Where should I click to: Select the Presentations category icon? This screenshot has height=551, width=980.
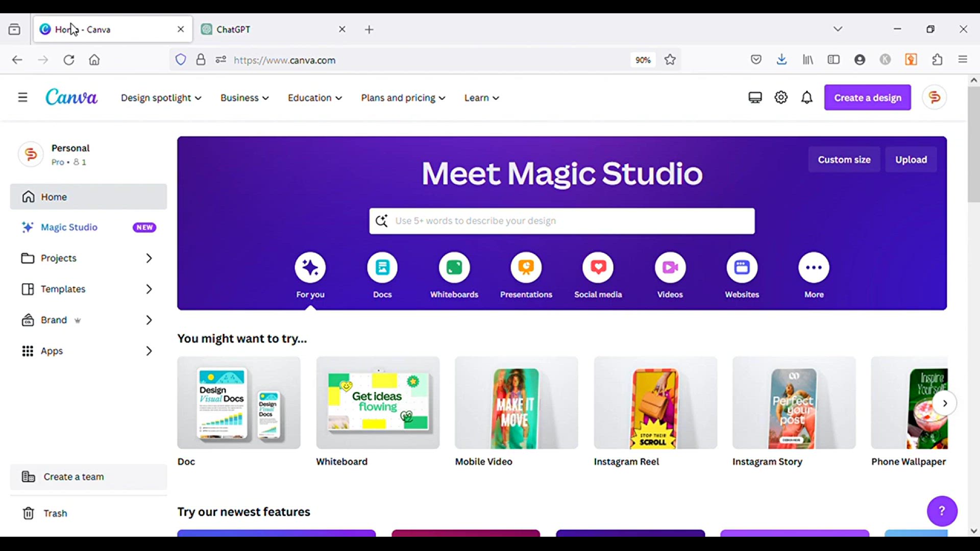(526, 267)
